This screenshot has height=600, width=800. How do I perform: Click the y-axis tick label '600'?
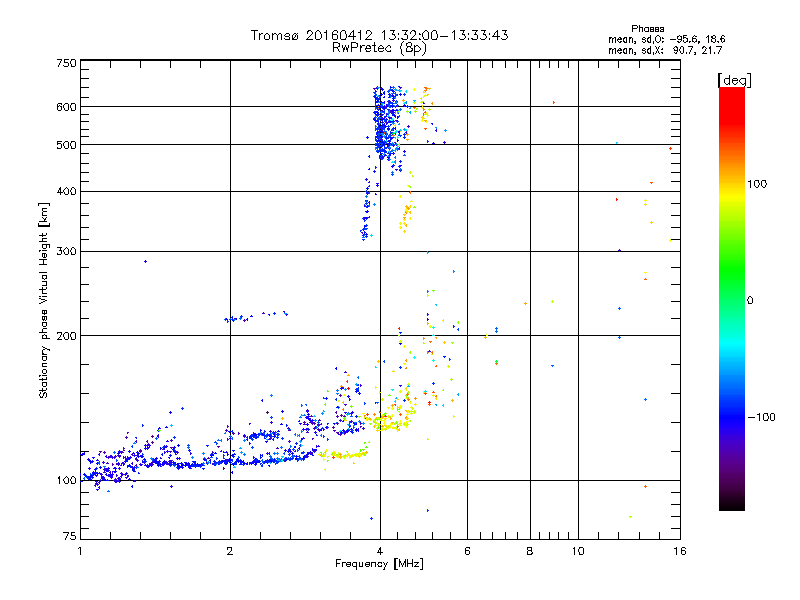tap(67, 107)
